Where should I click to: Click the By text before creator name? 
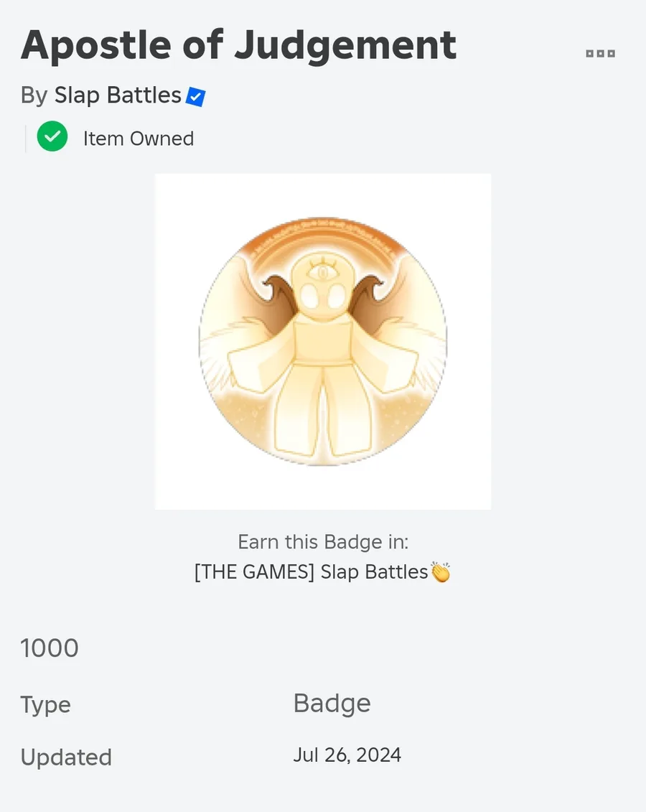[34, 95]
